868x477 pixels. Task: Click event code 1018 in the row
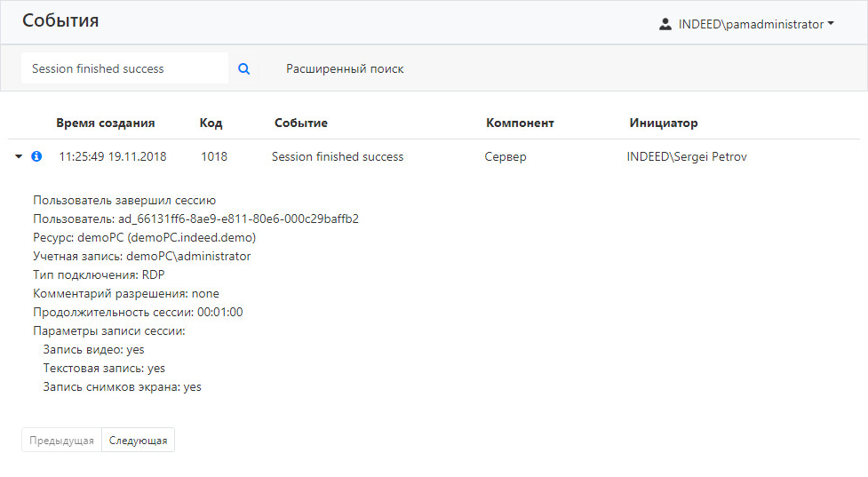tap(214, 156)
